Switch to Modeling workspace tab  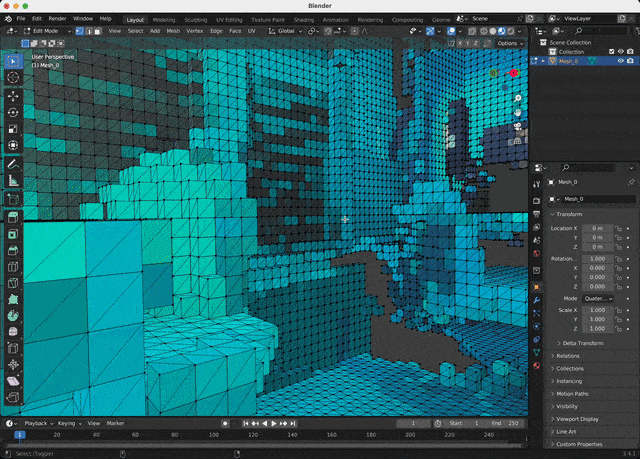(x=164, y=20)
